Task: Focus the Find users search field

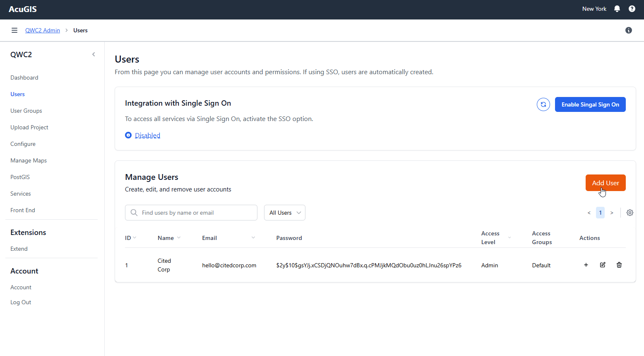Action: (195, 213)
